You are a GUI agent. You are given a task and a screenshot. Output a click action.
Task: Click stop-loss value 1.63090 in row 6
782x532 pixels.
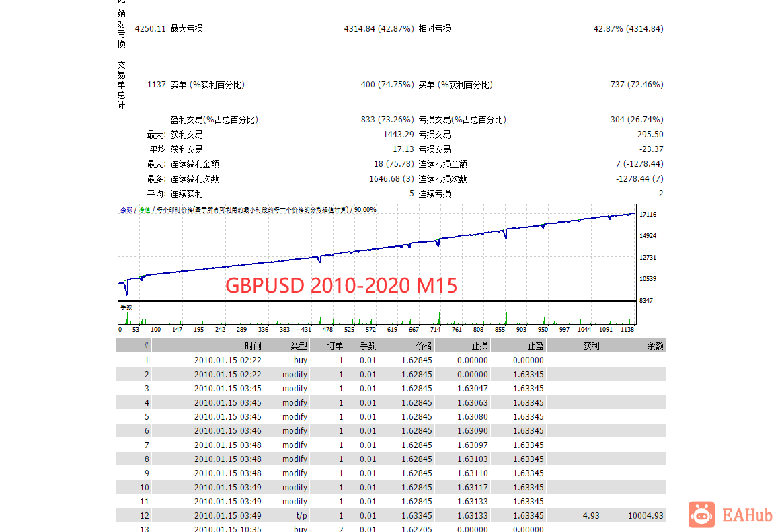point(472,430)
